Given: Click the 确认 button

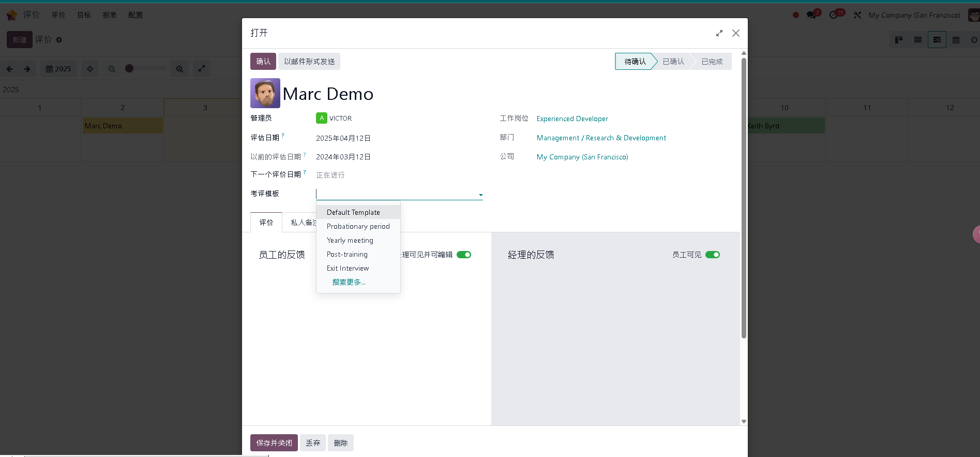Looking at the screenshot, I should pyautogui.click(x=263, y=61).
